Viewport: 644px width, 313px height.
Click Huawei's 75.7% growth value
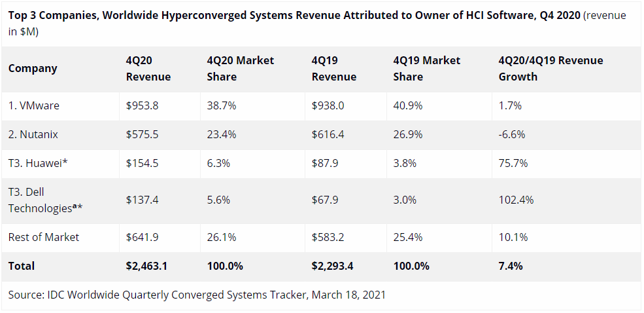(x=513, y=163)
